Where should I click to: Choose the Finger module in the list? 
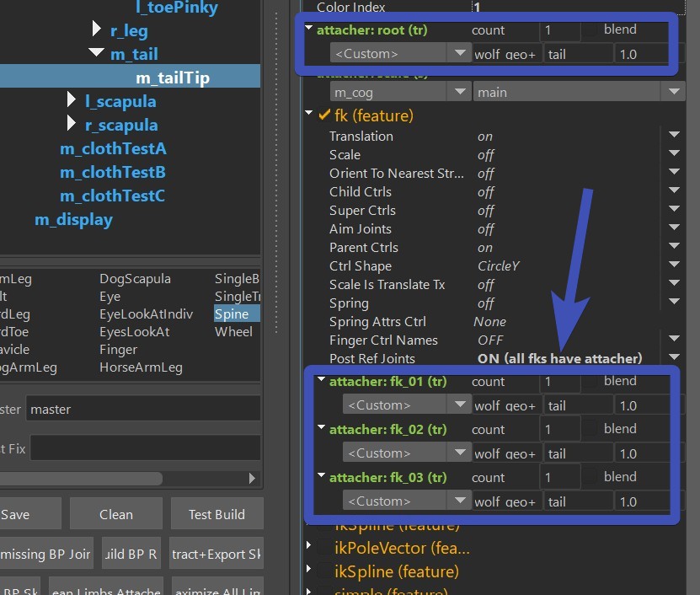(118, 349)
